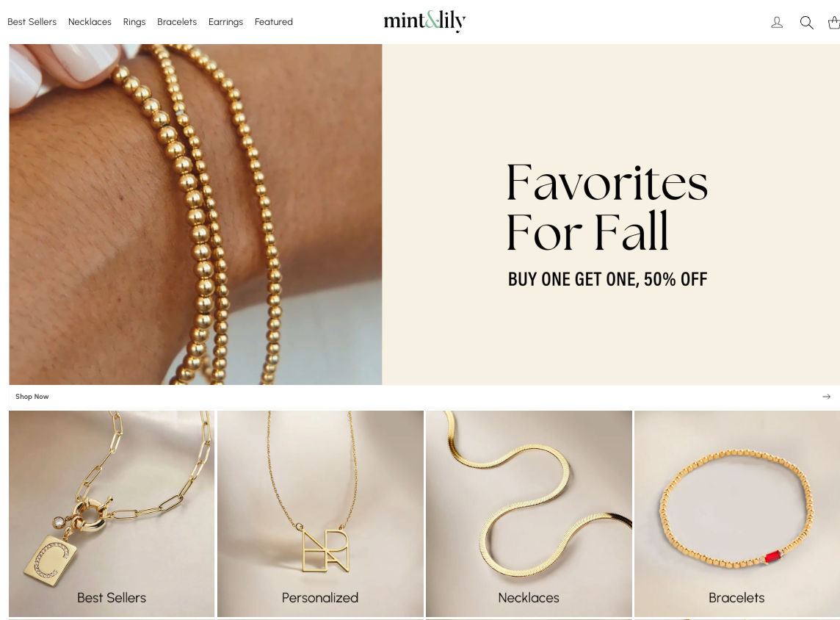Open the Best Sellers menu item
The image size is (840, 620).
[x=32, y=22]
